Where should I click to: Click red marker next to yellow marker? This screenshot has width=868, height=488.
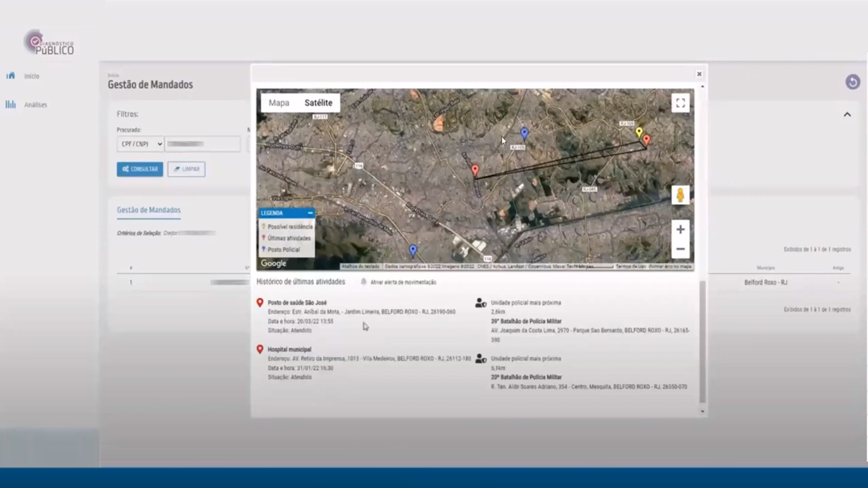646,140
